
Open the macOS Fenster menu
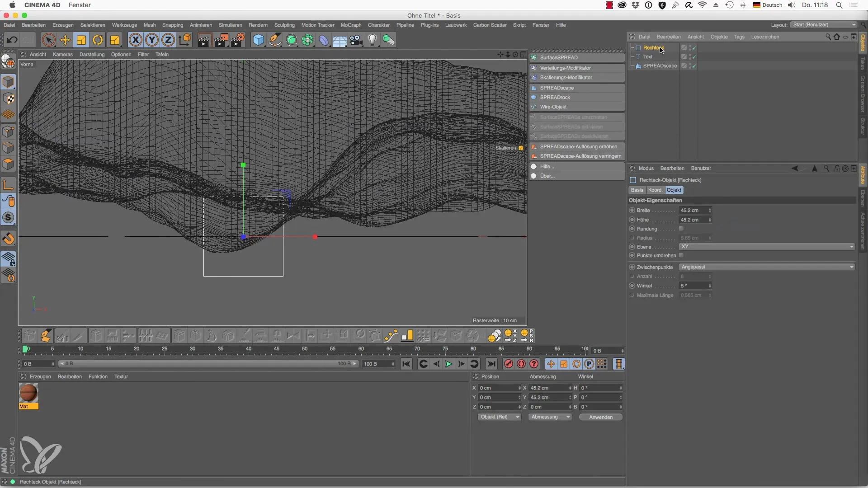pos(80,5)
